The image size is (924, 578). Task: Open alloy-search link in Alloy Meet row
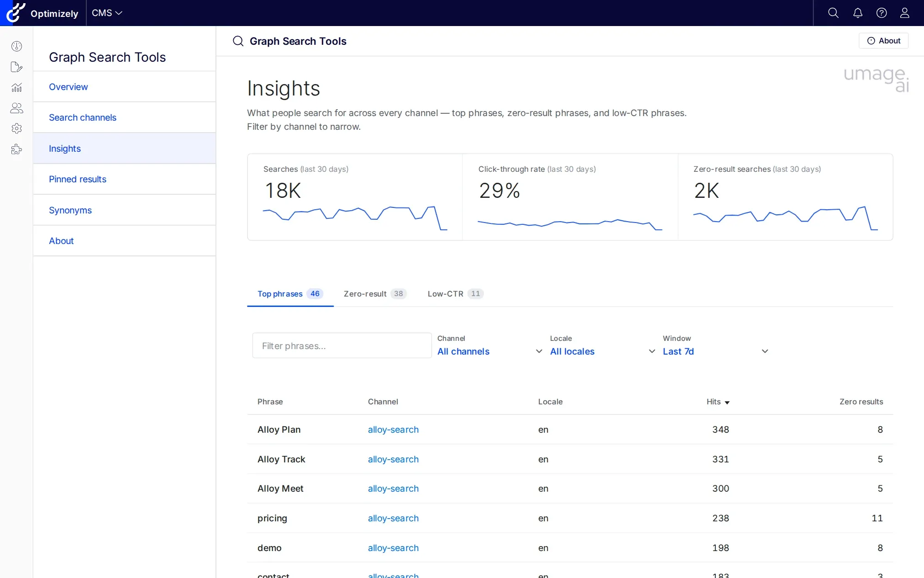[393, 488]
